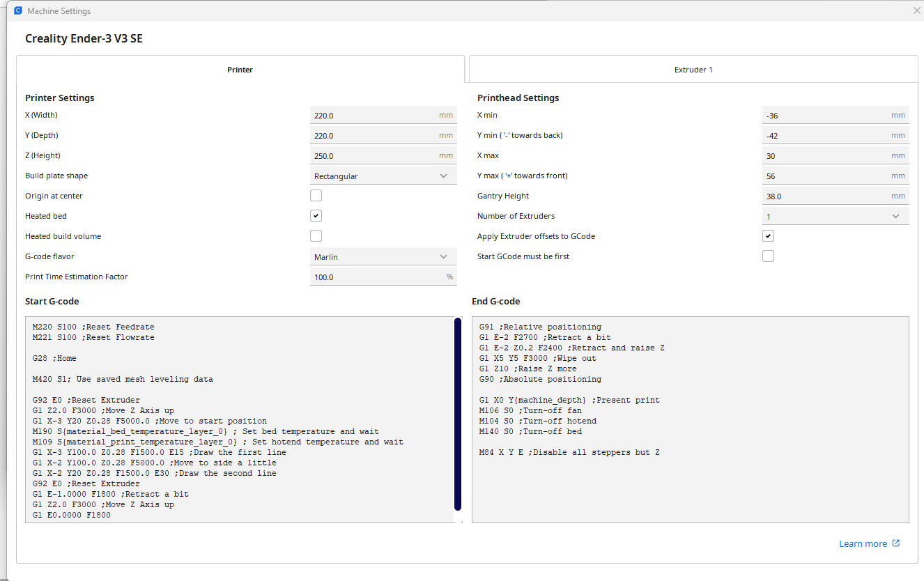Click the 'M420 S1' mesh leveling line

coord(123,379)
